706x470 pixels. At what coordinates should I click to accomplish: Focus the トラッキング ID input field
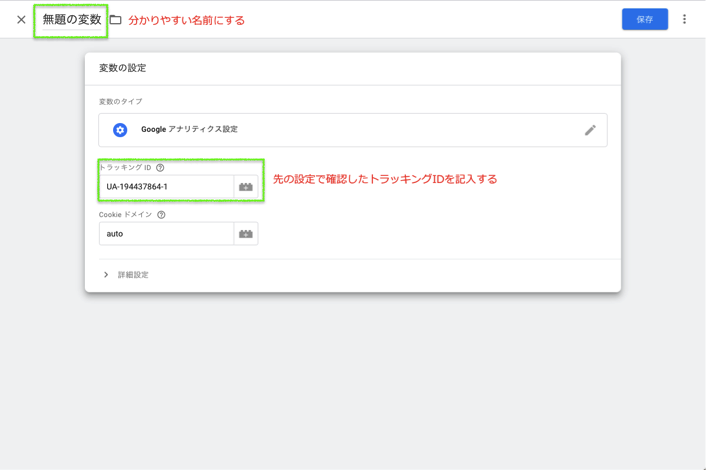[x=167, y=187]
